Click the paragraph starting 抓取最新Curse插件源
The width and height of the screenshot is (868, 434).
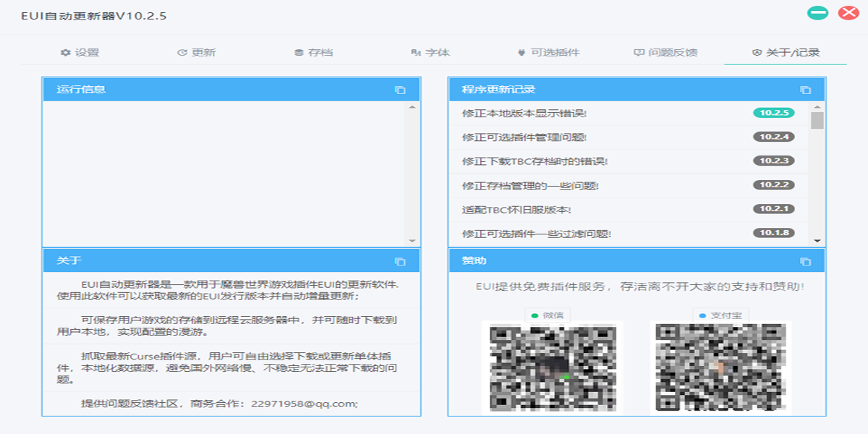(x=226, y=368)
